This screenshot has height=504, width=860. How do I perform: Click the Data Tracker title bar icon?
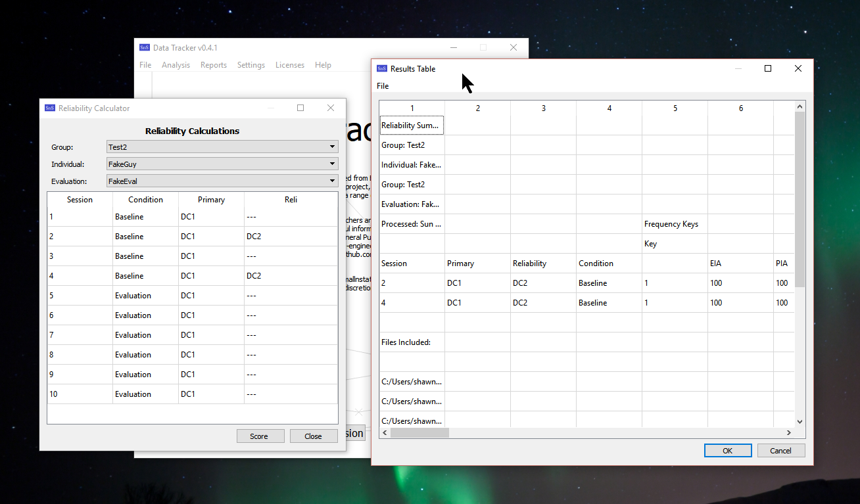[x=145, y=48]
